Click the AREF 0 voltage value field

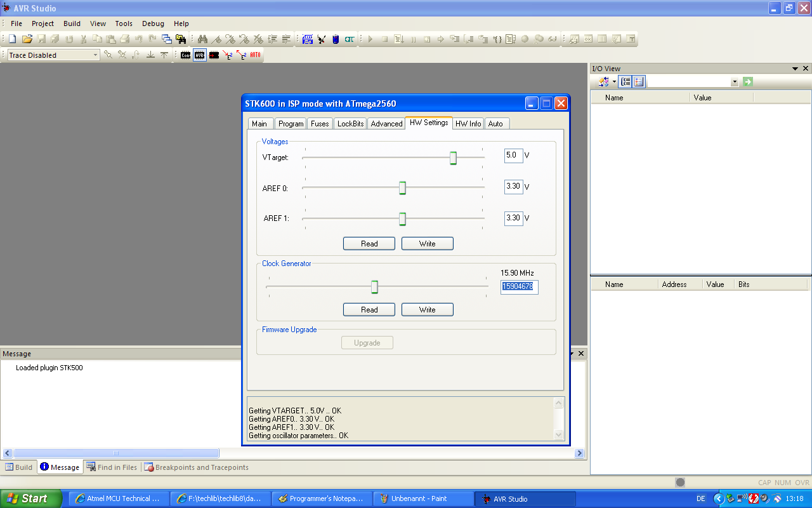514,187
